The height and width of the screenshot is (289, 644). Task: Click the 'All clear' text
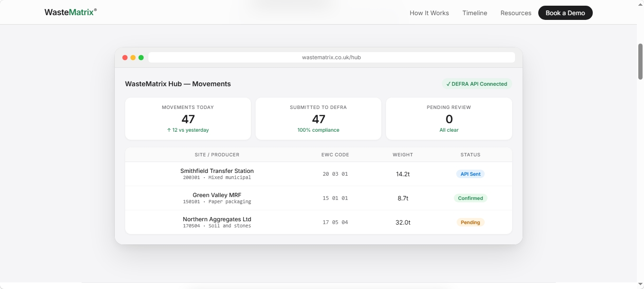tap(449, 130)
